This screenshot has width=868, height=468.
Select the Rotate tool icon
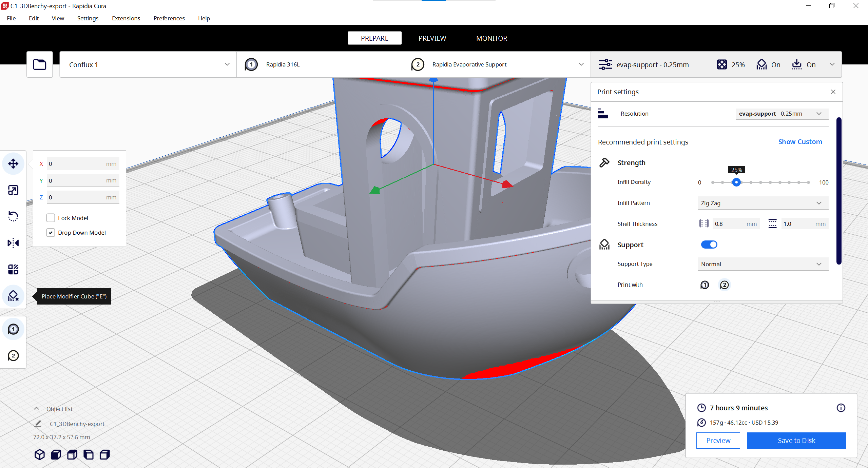[x=13, y=216]
